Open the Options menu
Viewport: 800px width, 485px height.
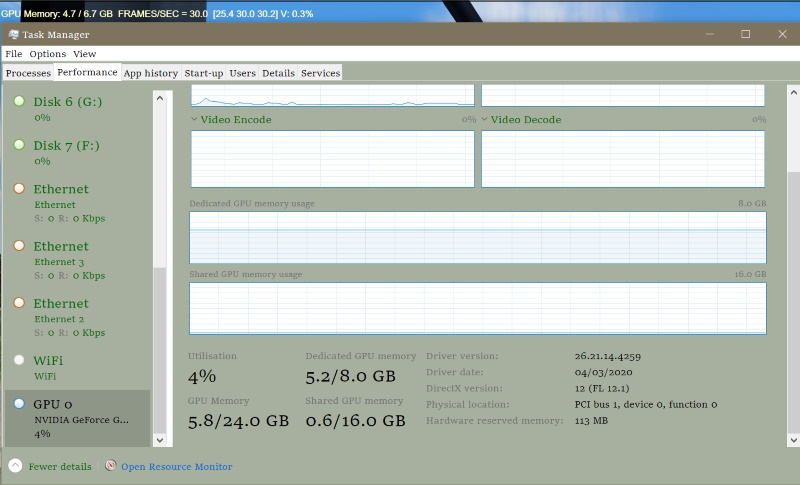point(47,54)
